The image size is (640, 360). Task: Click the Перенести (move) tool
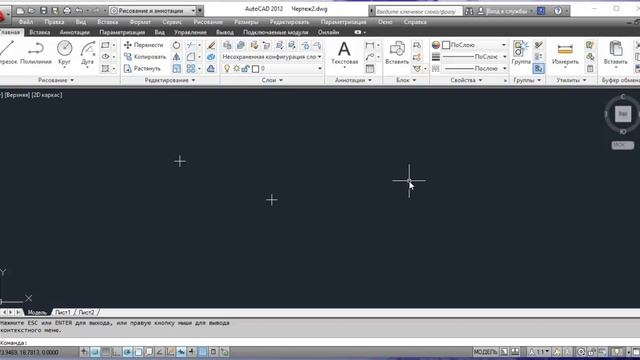(143, 45)
